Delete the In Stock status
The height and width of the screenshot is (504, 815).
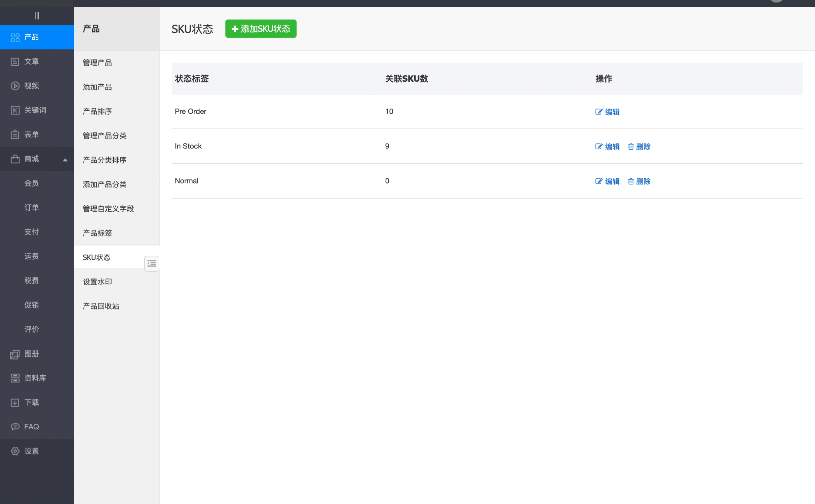tap(639, 146)
